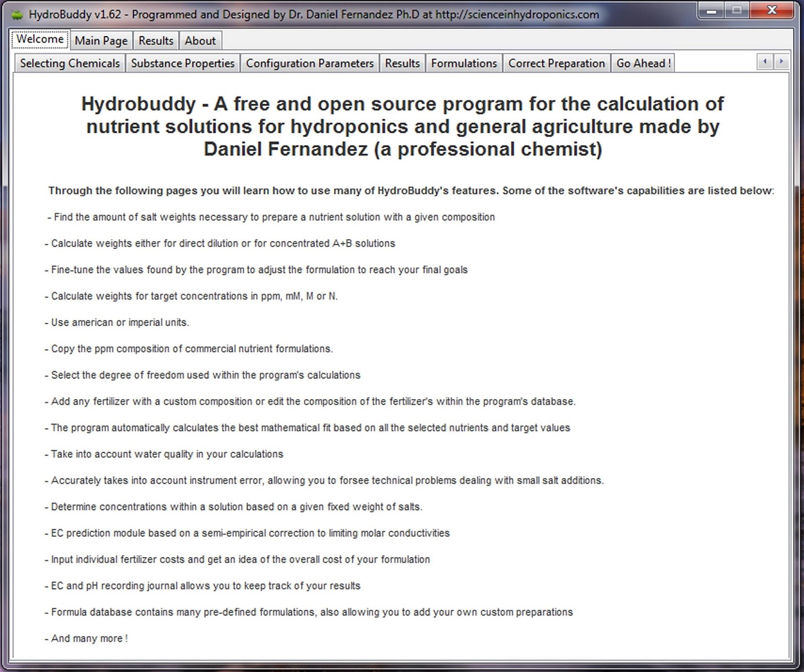Click the "Through the following pages" intro sentence

click(x=411, y=191)
